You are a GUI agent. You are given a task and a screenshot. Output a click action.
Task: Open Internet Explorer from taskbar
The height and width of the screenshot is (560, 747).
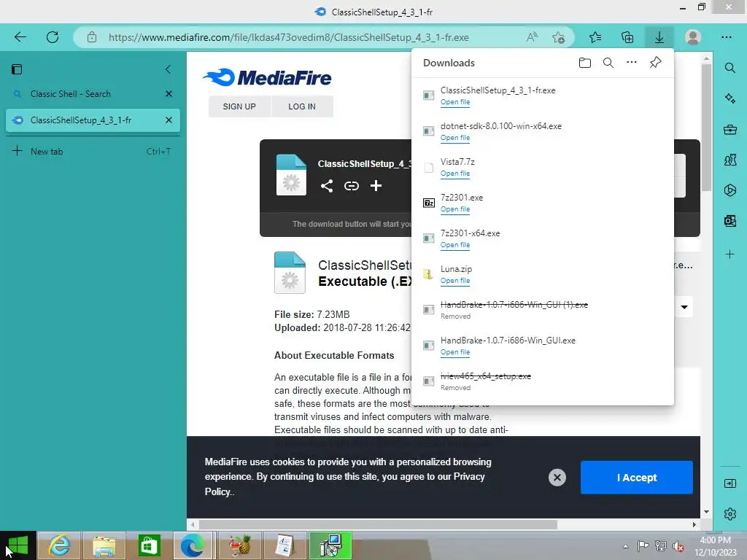pos(59,545)
